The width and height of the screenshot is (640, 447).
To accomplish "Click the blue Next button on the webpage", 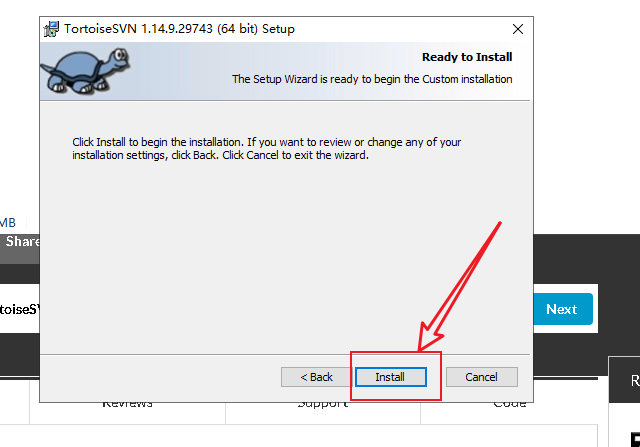I will click(563, 309).
